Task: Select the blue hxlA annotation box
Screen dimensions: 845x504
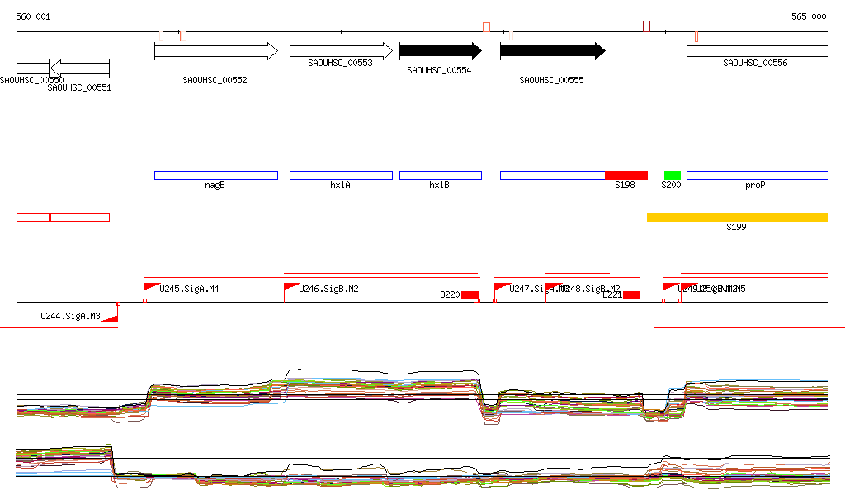Action: point(341,175)
